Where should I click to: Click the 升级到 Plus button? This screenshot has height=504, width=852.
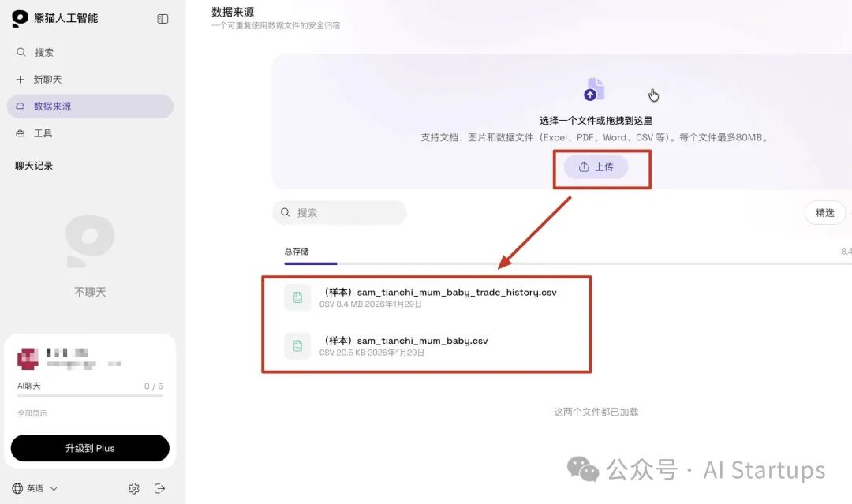pos(90,448)
